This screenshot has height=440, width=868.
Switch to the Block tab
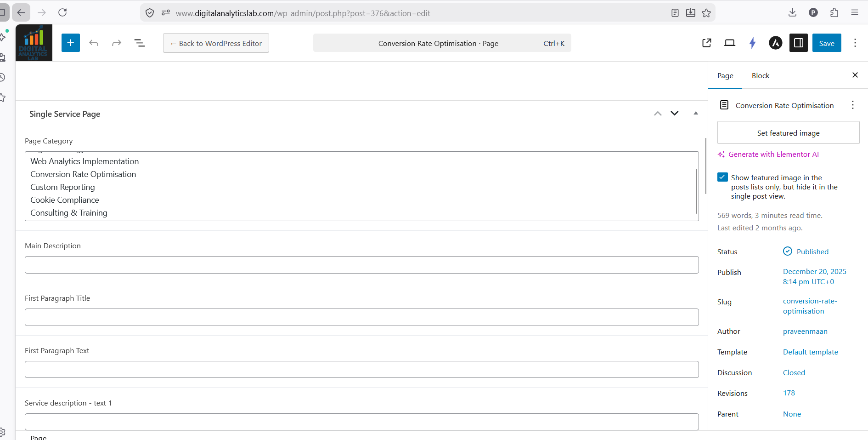[760, 75]
